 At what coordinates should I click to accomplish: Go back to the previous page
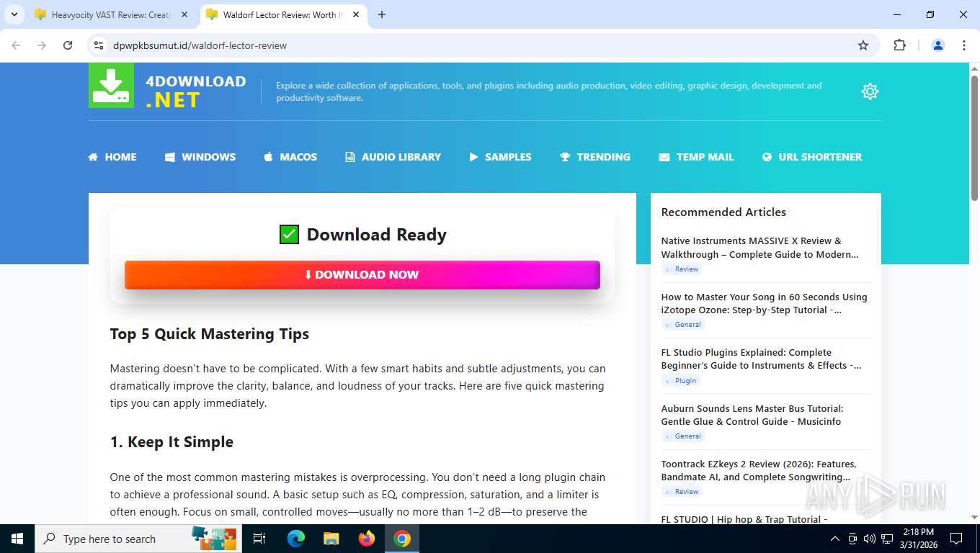[x=16, y=45]
